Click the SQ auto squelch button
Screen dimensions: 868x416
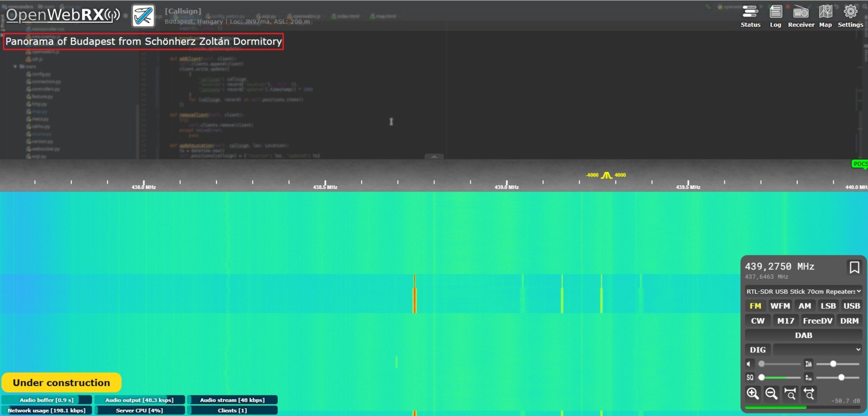750,377
